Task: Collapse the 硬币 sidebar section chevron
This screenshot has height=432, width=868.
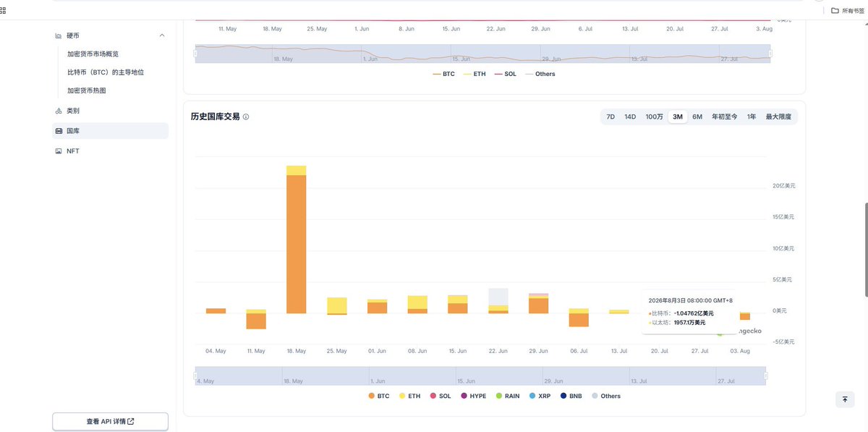Action: coord(162,35)
